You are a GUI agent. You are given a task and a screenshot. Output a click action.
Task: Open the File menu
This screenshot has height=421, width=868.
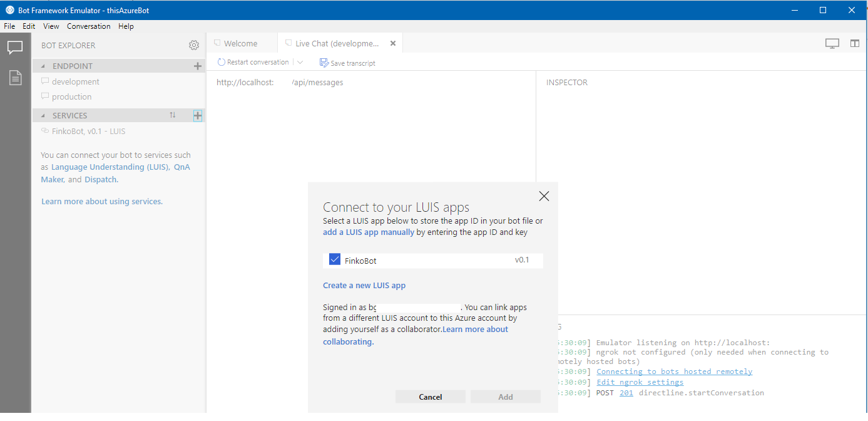(9, 26)
